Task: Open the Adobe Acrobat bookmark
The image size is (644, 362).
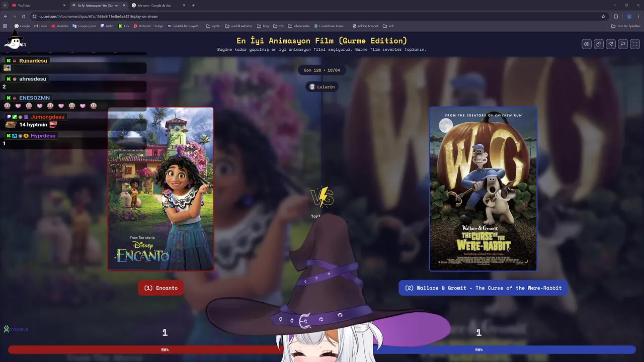Action: (365, 26)
